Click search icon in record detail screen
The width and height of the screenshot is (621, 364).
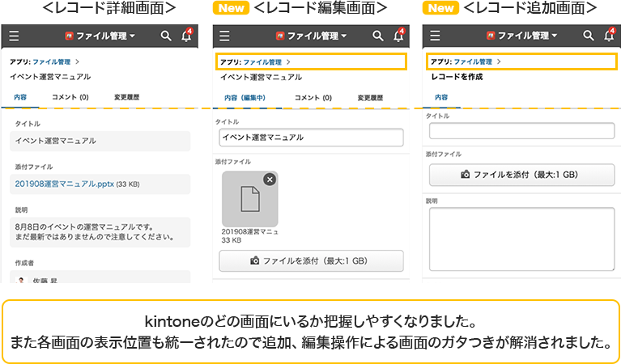166,36
